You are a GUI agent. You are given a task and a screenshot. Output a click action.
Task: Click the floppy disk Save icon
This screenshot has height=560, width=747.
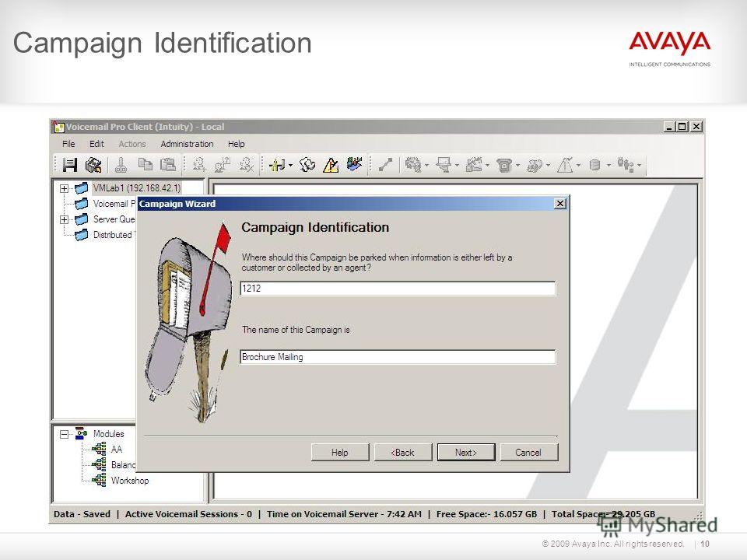(x=69, y=165)
